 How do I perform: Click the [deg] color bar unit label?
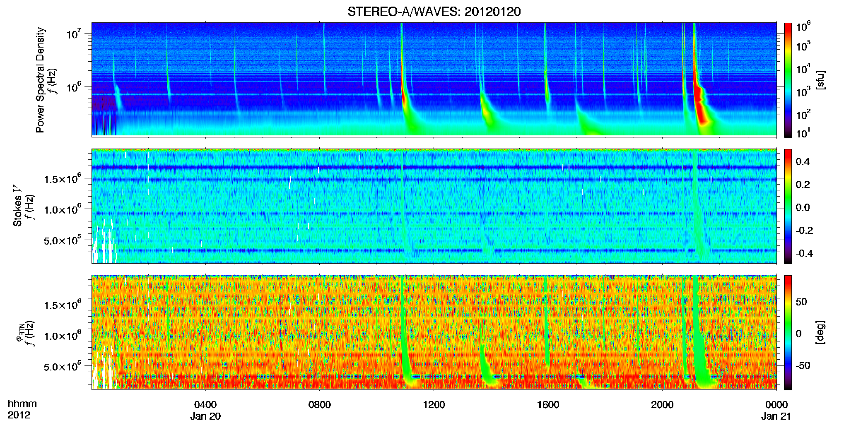[820, 332]
